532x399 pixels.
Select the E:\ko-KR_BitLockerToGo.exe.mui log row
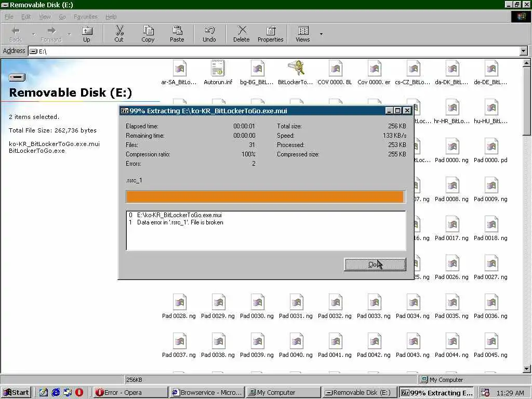(x=265, y=215)
